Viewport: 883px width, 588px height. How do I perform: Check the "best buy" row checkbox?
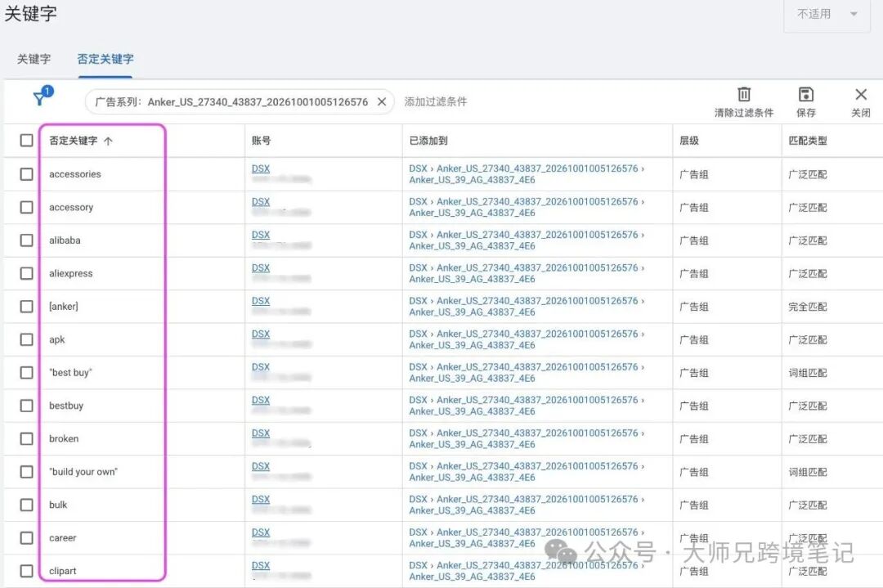tap(26, 372)
